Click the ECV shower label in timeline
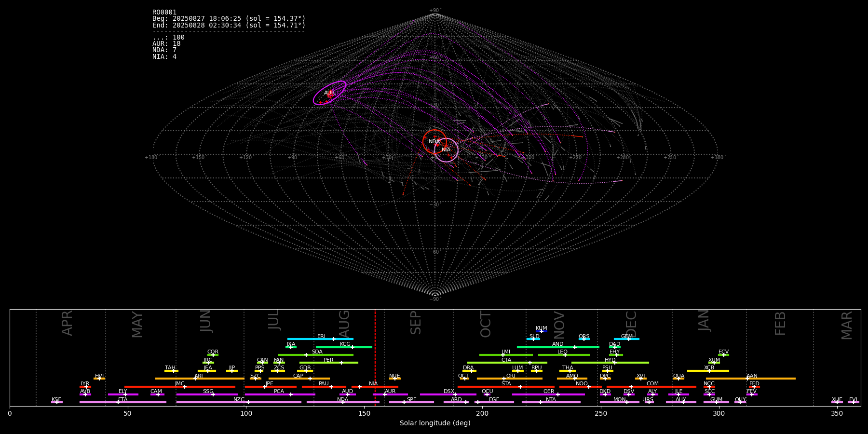Viewport: 868px width, 434px height. click(723, 352)
